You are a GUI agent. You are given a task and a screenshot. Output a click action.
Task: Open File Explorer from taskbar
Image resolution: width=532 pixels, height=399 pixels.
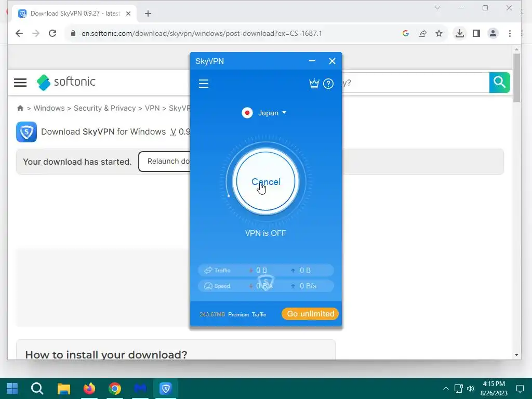pos(63,389)
